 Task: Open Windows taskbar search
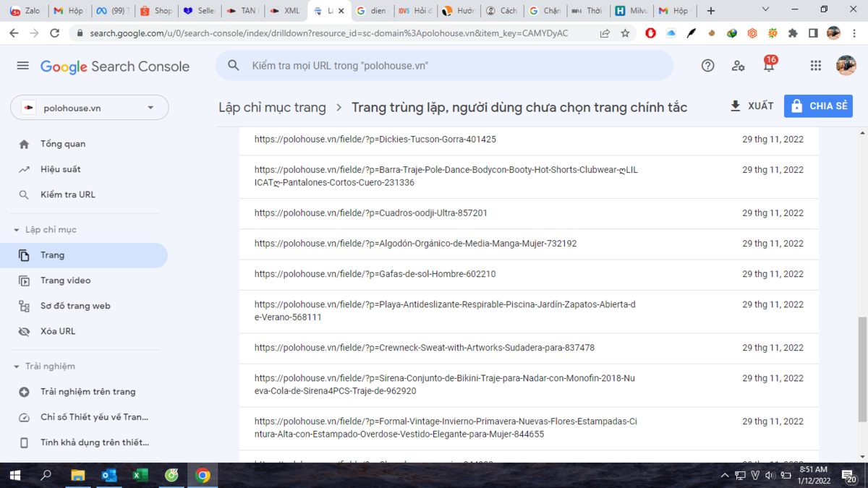(46, 475)
